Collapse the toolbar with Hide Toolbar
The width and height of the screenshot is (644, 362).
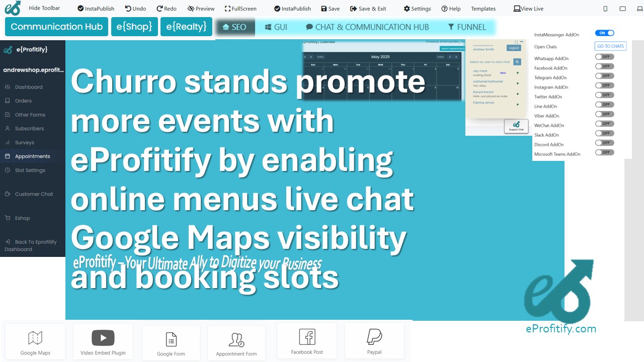pyautogui.click(x=44, y=8)
